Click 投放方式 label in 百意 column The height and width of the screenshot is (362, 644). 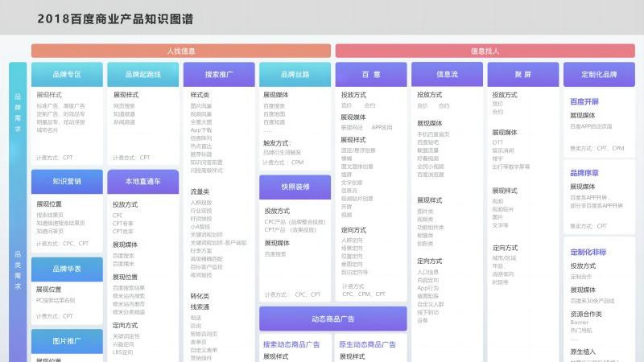pos(353,95)
